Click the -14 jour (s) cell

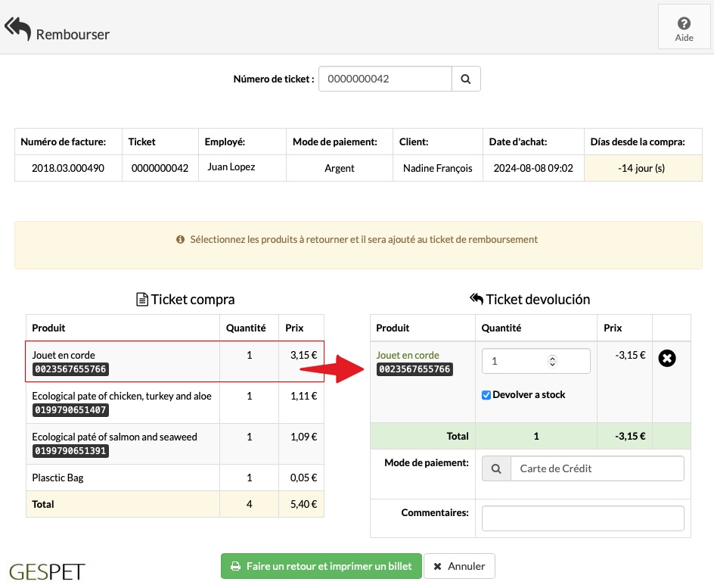coord(642,168)
